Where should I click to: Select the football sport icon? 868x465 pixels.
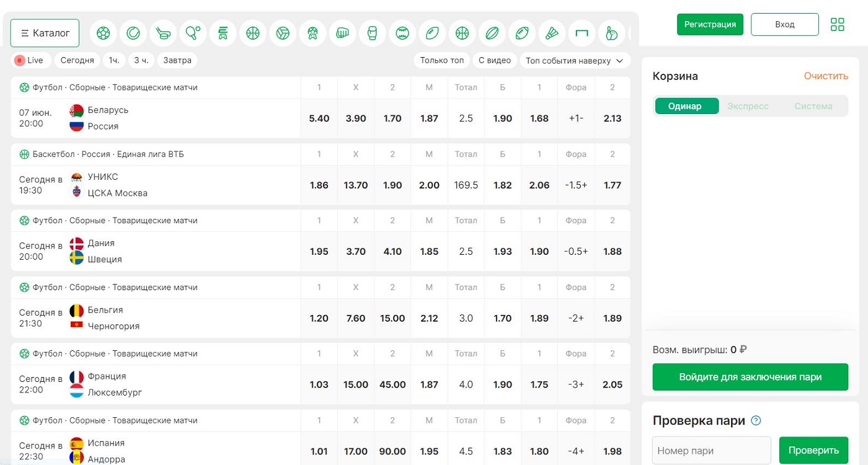[x=104, y=33]
